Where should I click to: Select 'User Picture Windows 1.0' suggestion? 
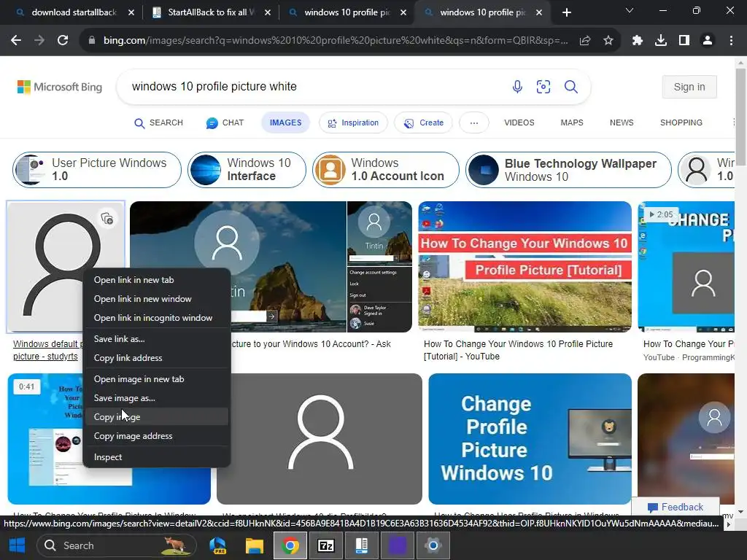coord(97,169)
